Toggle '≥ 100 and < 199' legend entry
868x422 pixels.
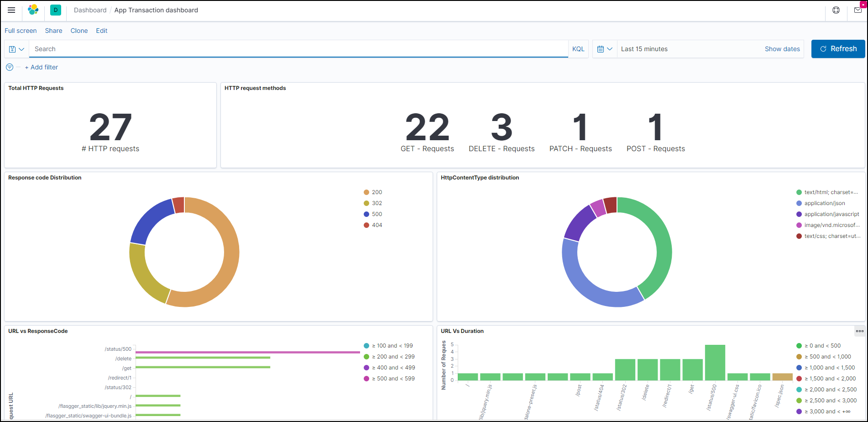[x=388, y=346]
